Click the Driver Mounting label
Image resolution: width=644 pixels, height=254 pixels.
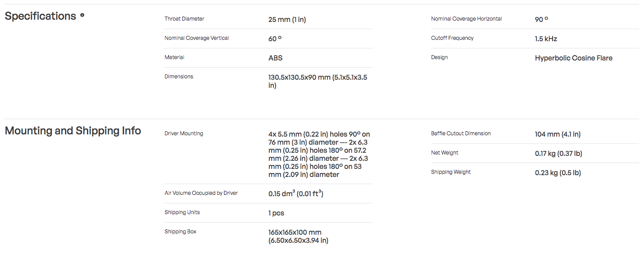[184, 133]
